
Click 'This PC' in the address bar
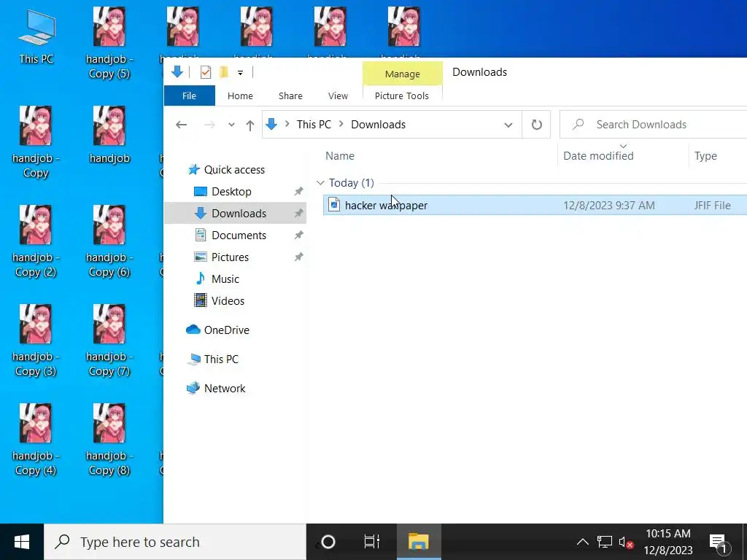pos(314,124)
